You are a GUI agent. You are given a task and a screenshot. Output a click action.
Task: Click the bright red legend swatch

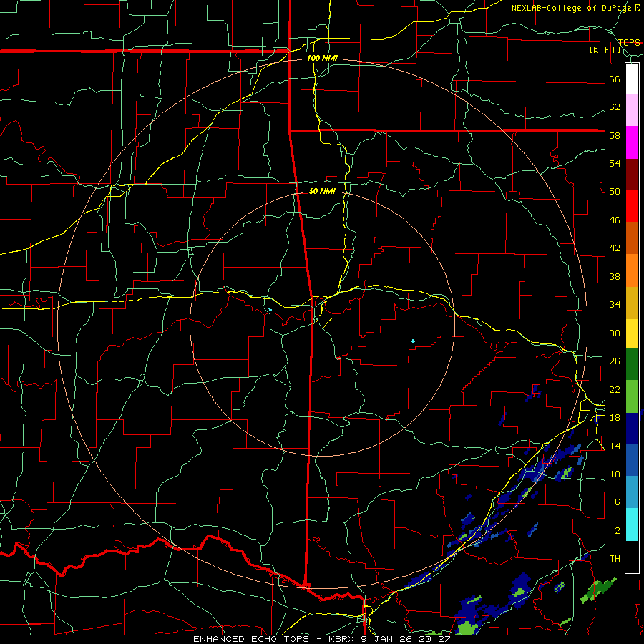point(632,206)
